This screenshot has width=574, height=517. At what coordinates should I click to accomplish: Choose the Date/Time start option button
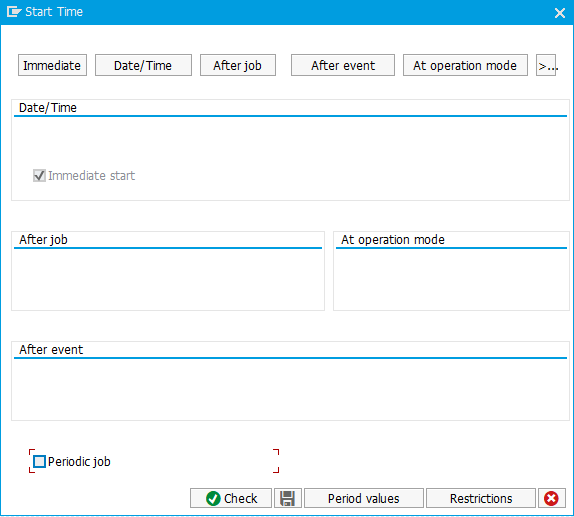[x=143, y=66]
